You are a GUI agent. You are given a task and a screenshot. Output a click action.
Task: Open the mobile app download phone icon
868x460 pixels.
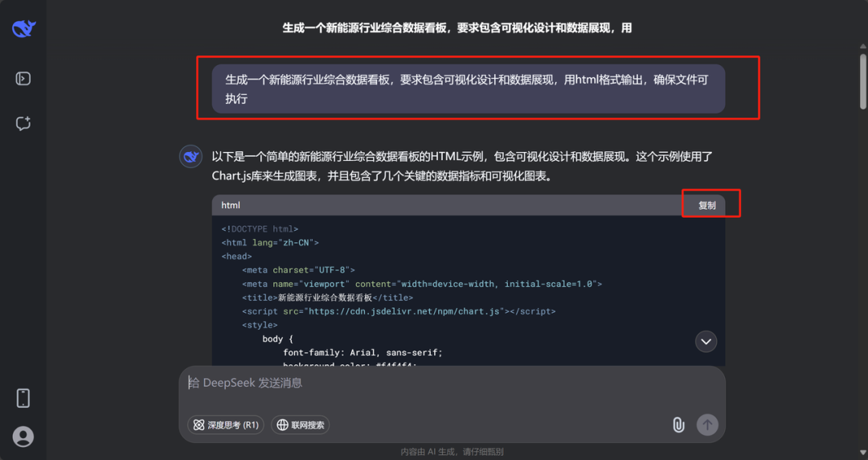click(x=23, y=398)
